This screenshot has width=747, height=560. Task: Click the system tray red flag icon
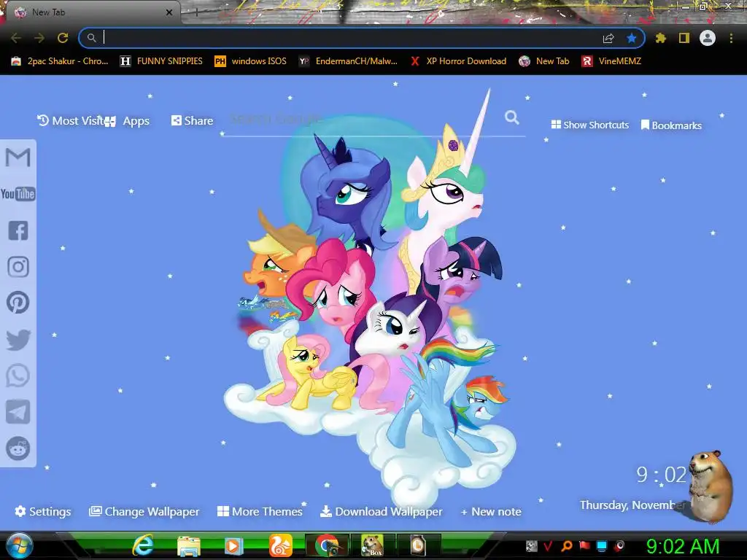(584, 545)
